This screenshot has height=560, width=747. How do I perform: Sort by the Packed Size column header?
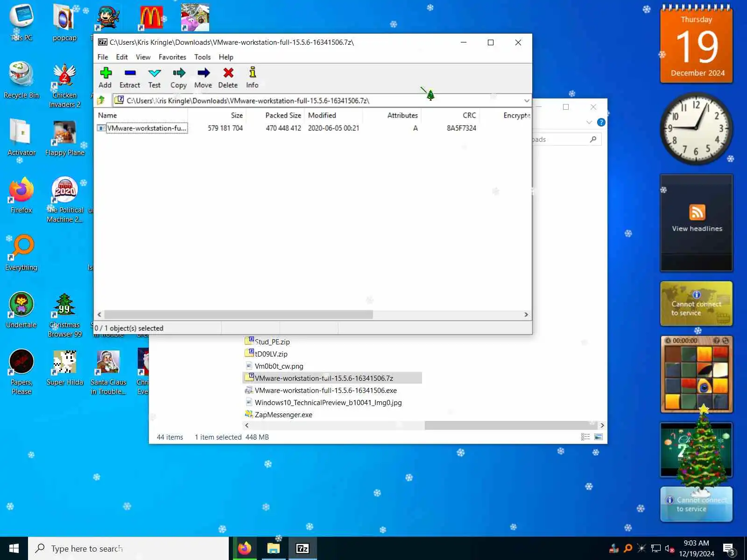pos(275,115)
